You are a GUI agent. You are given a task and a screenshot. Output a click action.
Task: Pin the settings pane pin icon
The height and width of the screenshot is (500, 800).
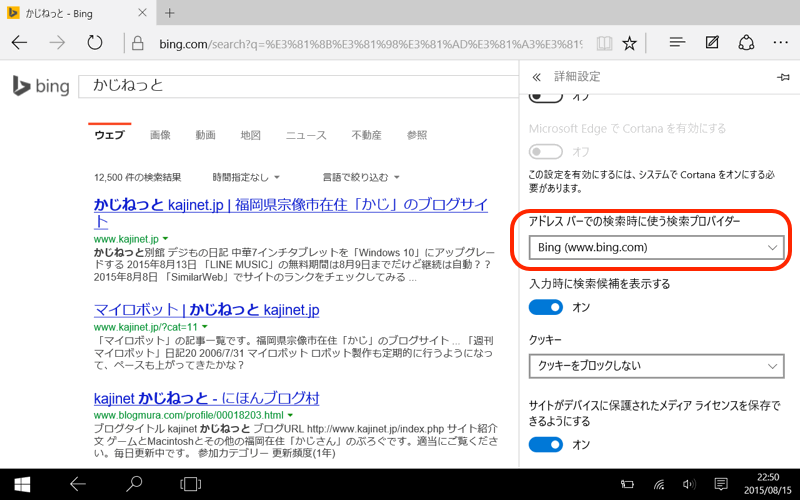[782, 77]
